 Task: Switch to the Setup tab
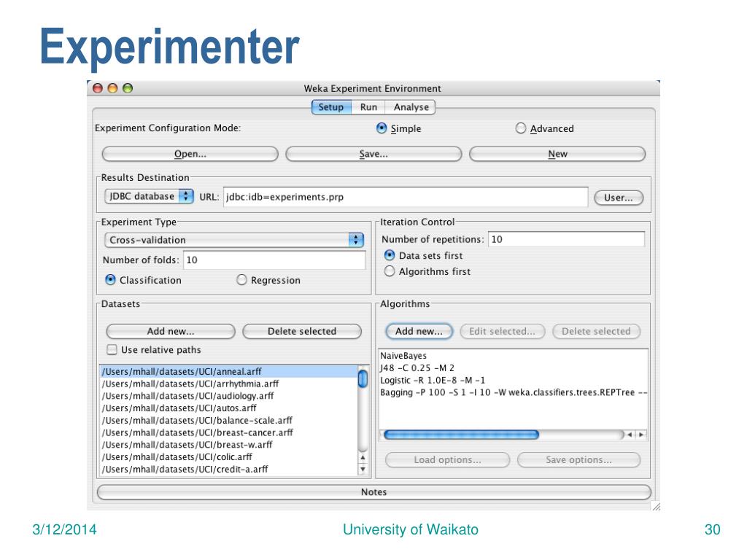(331, 107)
